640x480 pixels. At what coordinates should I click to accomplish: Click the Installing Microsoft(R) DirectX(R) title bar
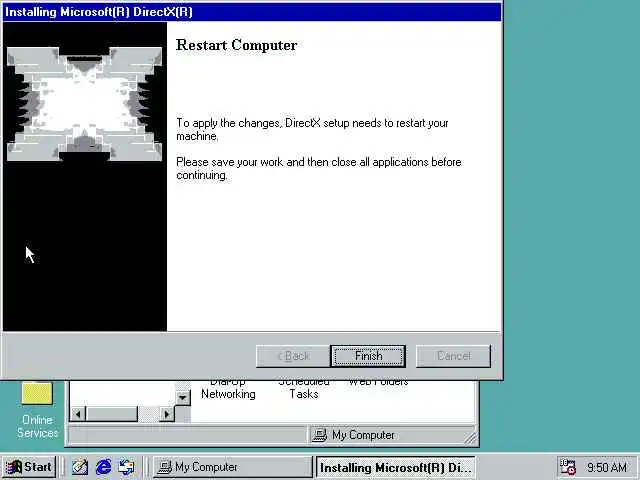tap(251, 12)
